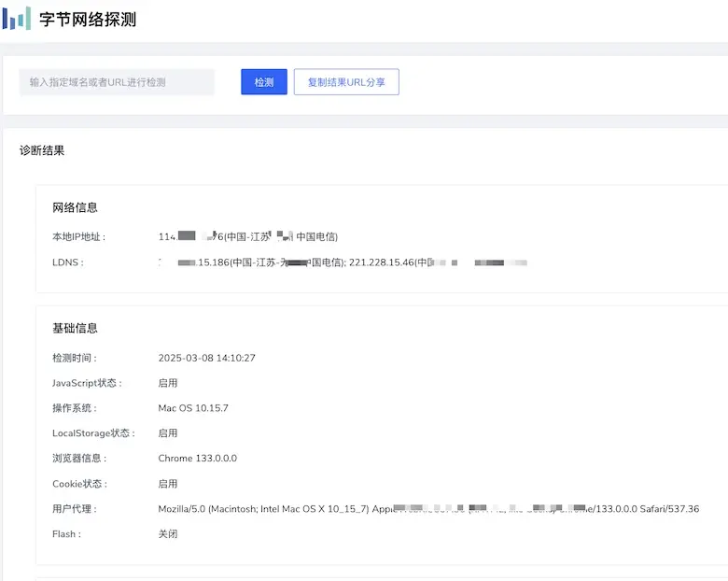Click the LDNS label

tap(68, 262)
